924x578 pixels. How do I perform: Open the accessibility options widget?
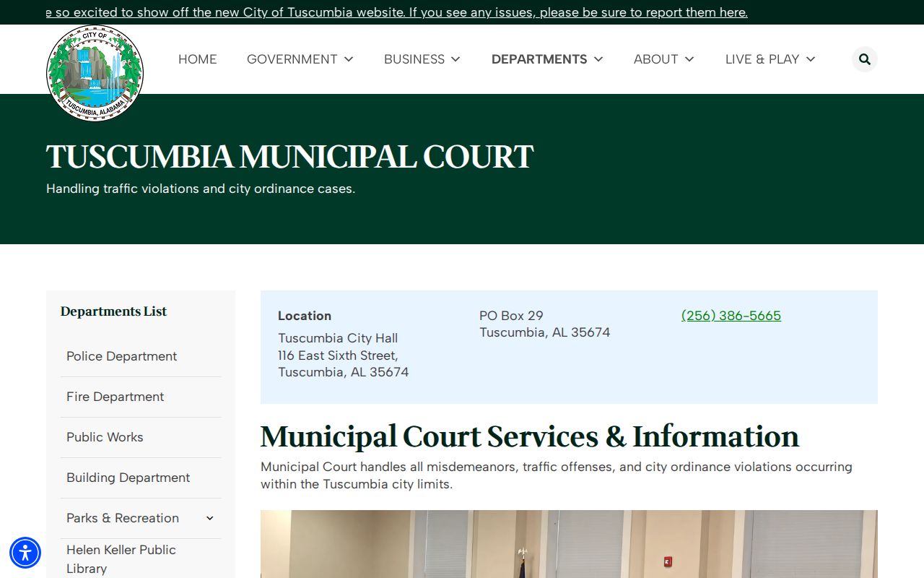pos(25,553)
